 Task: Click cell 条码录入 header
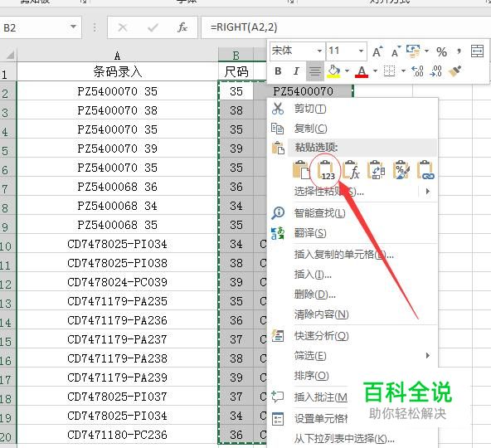click(118, 71)
